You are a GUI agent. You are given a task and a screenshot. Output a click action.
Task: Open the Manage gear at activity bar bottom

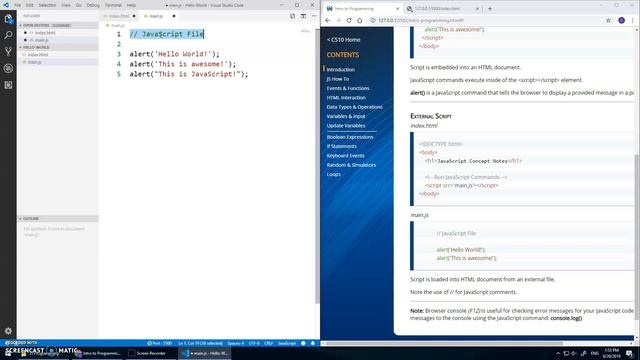pyautogui.click(x=8, y=331)
